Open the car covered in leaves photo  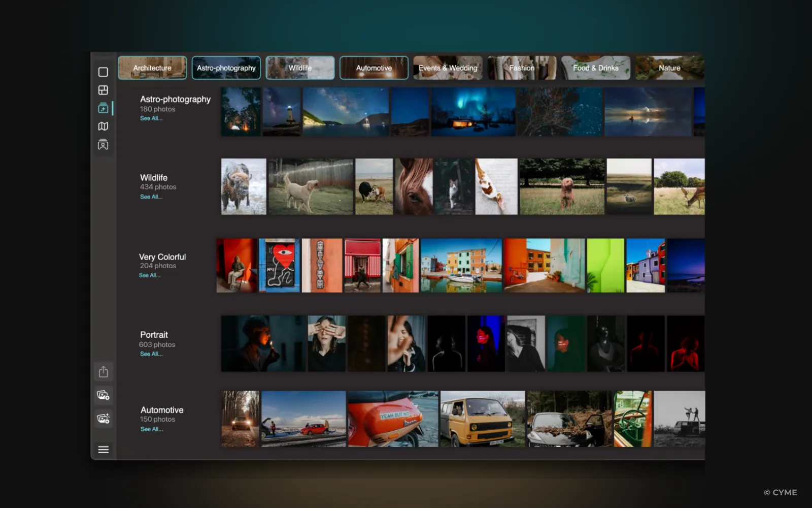click(569, 419)
